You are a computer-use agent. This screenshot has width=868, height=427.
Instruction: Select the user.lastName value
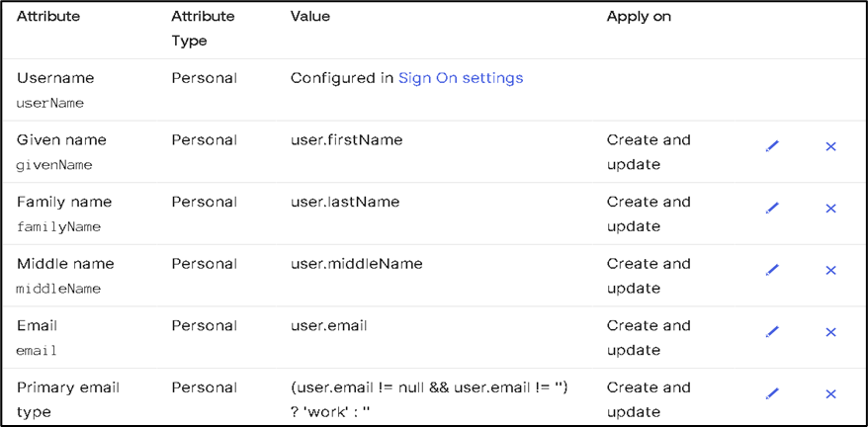[345, 203]
